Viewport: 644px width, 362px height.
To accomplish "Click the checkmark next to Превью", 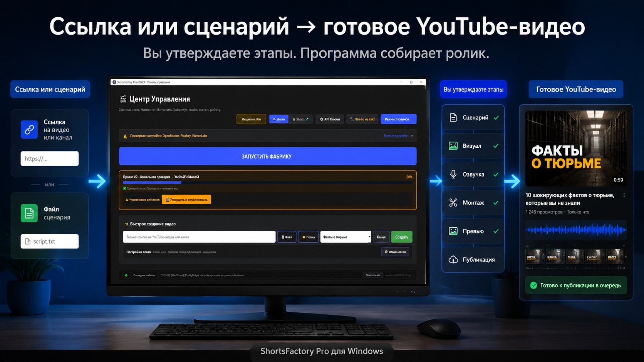I will point(496,231).
